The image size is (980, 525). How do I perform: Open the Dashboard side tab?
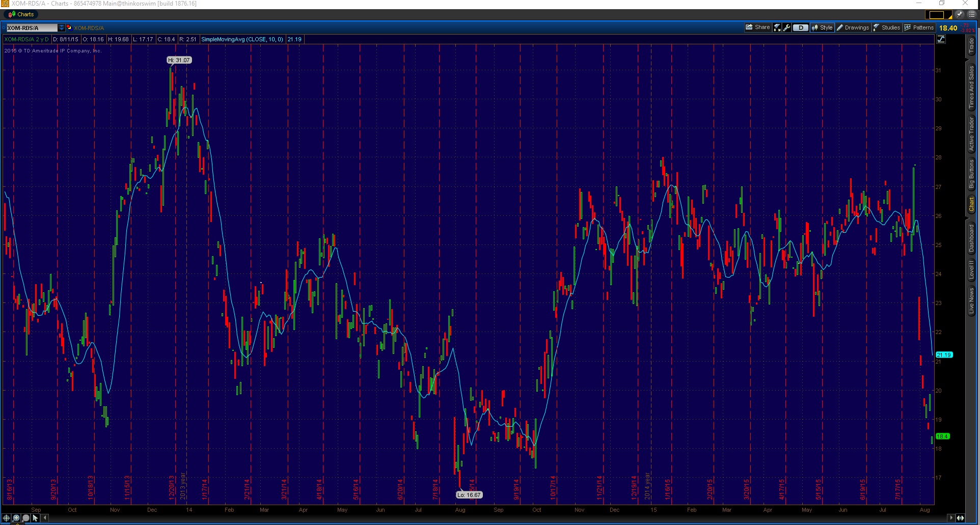point(971,238)
